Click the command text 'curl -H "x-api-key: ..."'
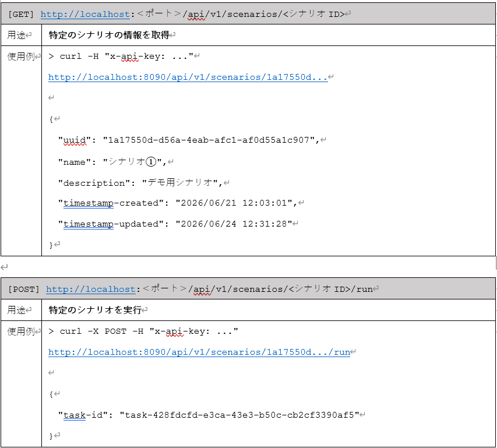497x448 pixels. tap(126, 57)
